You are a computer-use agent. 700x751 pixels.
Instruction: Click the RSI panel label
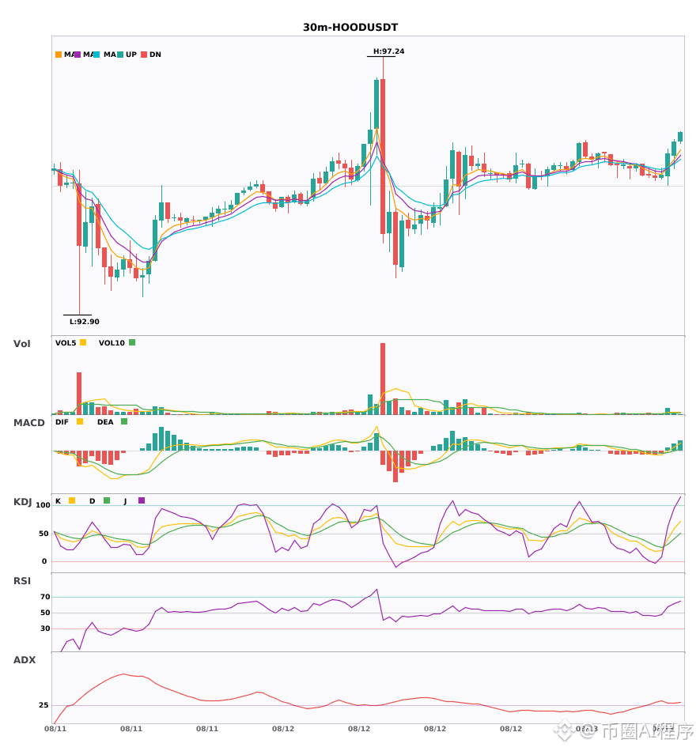[22, 581]
